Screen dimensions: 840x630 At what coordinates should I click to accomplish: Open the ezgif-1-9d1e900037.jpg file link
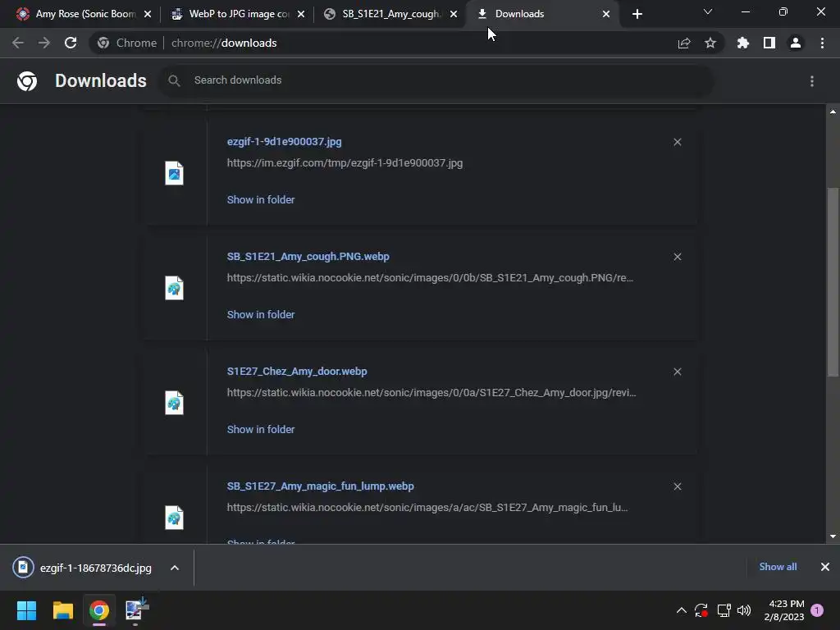[x=284, y=141]
